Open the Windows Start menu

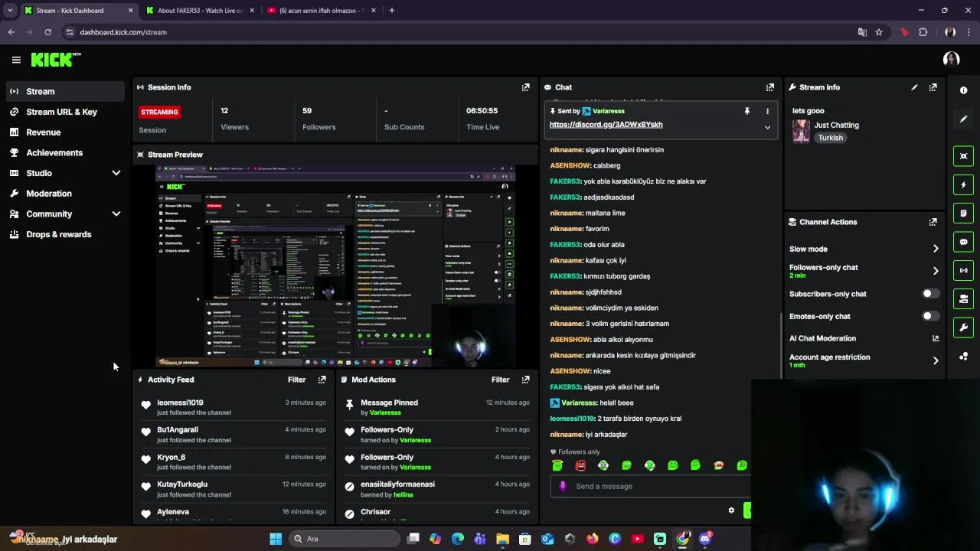(276, 539)
